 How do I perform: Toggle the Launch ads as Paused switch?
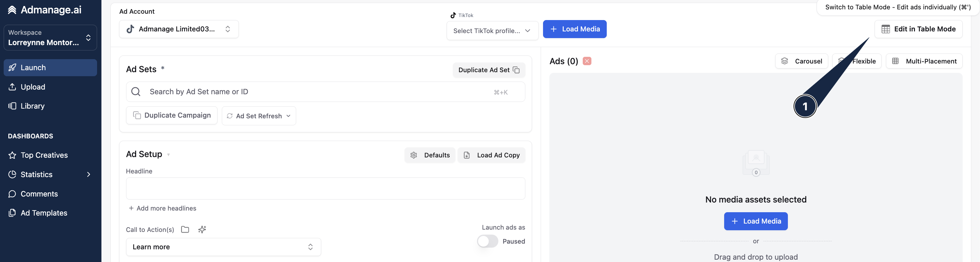(487, 241)
